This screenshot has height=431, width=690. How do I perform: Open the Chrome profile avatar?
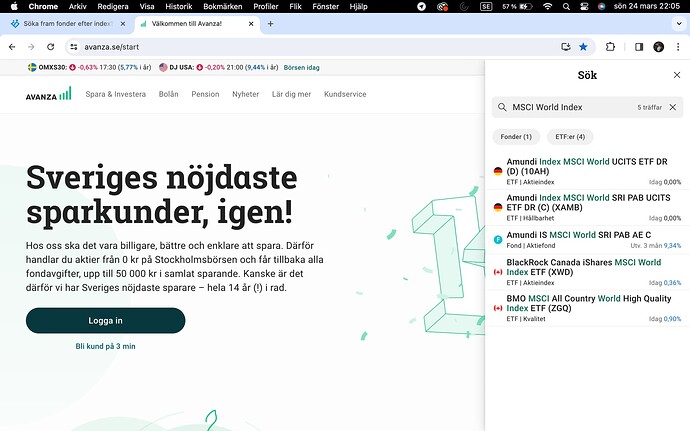tap(658, 46)
